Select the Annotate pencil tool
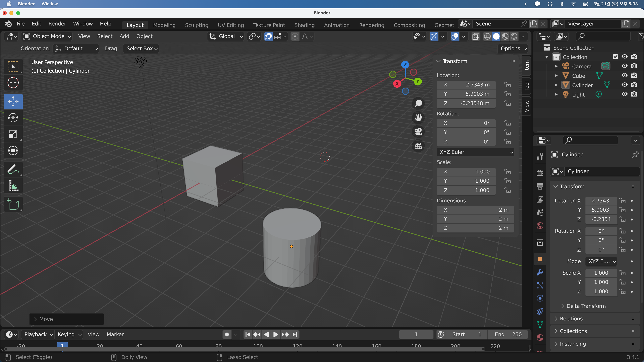 [x=13, y=169]
